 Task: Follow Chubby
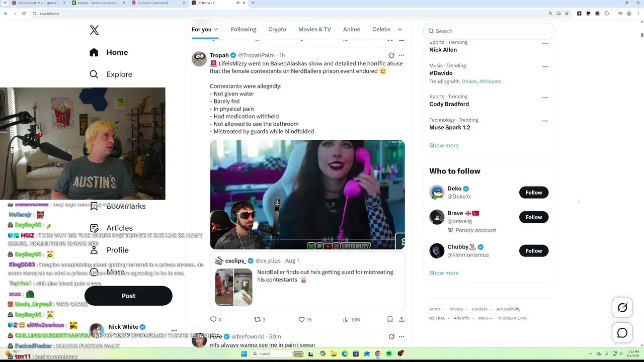tap(534, 251)
